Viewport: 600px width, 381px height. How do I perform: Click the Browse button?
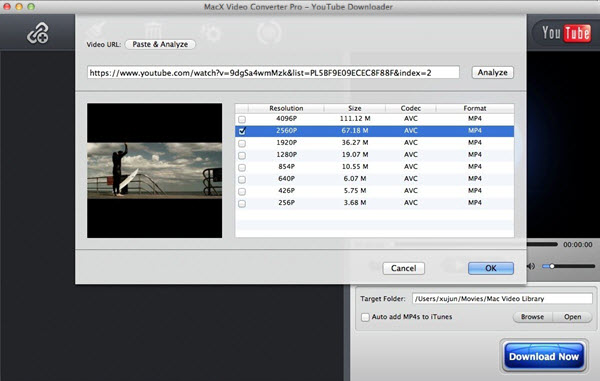click(x=532, y=317)
